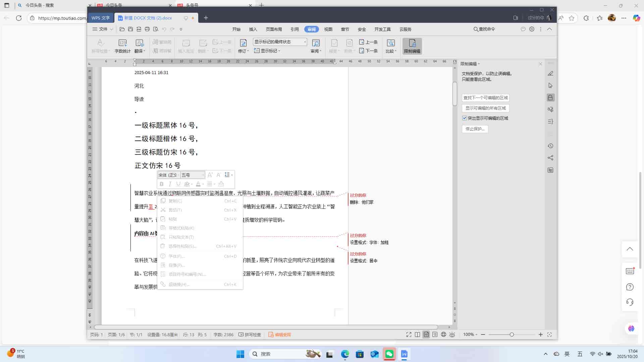Click the highlight color in mini toolbar
This screenshot has width=644, height=362.
pos(187,184)
